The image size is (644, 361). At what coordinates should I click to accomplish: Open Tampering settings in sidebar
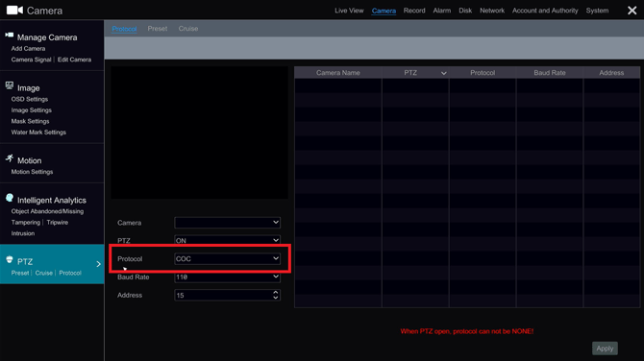pyautogui.click(x=25, y=223)
